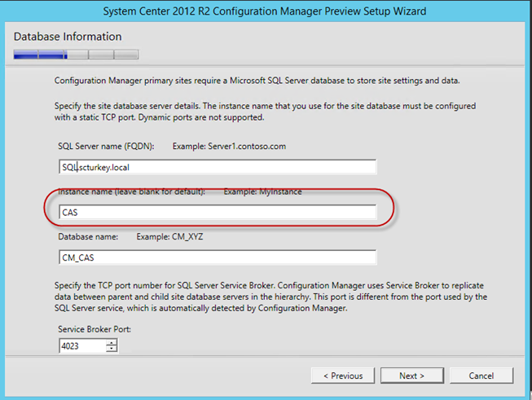Screen dimensions: 532x400
Task: Click the 'Service Broker Port:' label
Action: pos(95,329)
